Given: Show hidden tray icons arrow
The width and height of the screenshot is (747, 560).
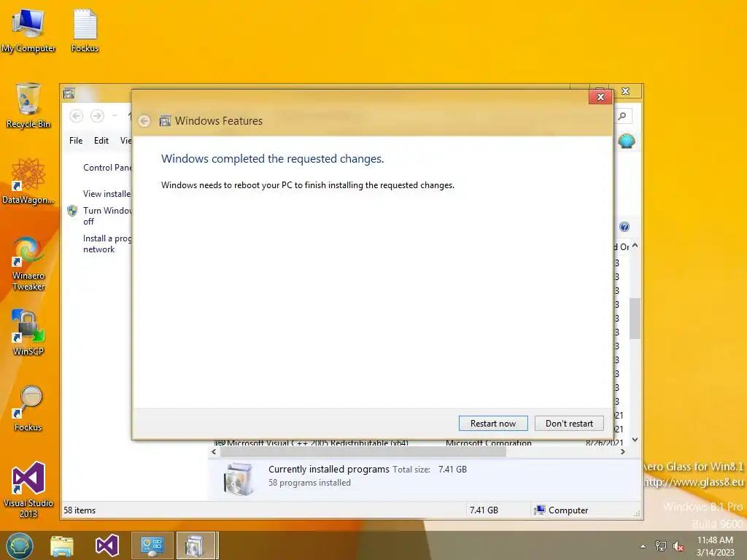Looking at the screenshot, I should click(643, 546).
